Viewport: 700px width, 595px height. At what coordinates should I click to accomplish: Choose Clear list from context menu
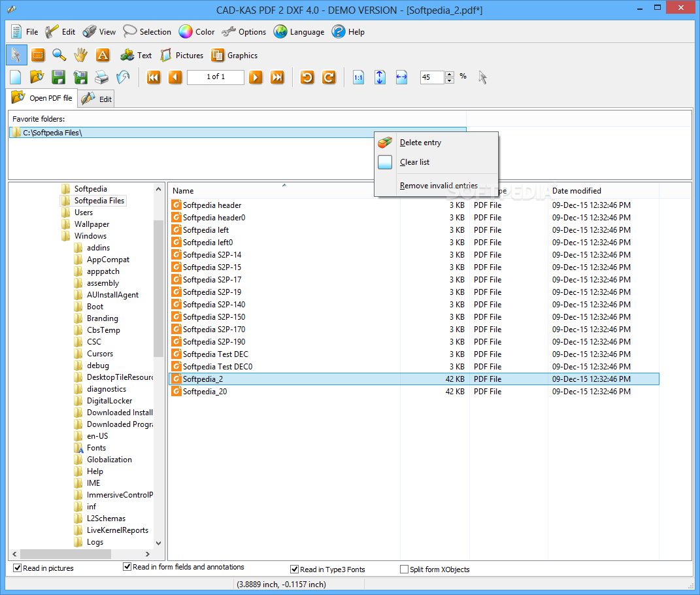[x=436, y=162]
